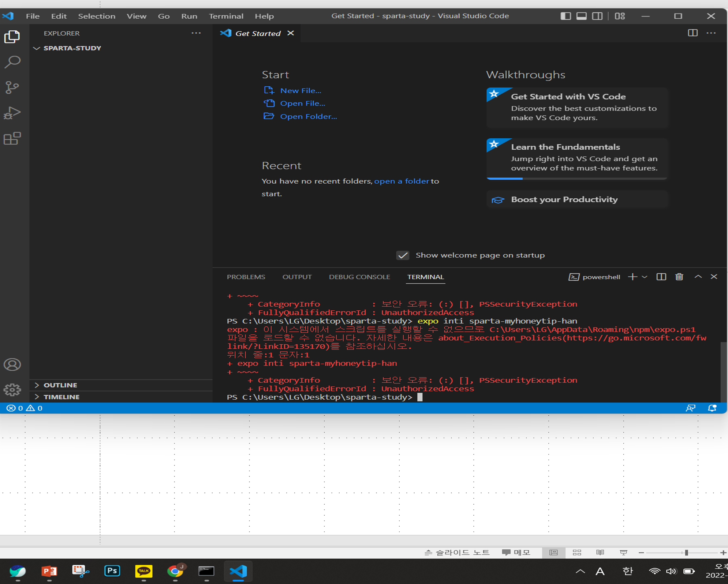Image resolution: width=728 pixels, height=584 pixels.
Task: Expand the TIMELINE section
Action: 121,397
